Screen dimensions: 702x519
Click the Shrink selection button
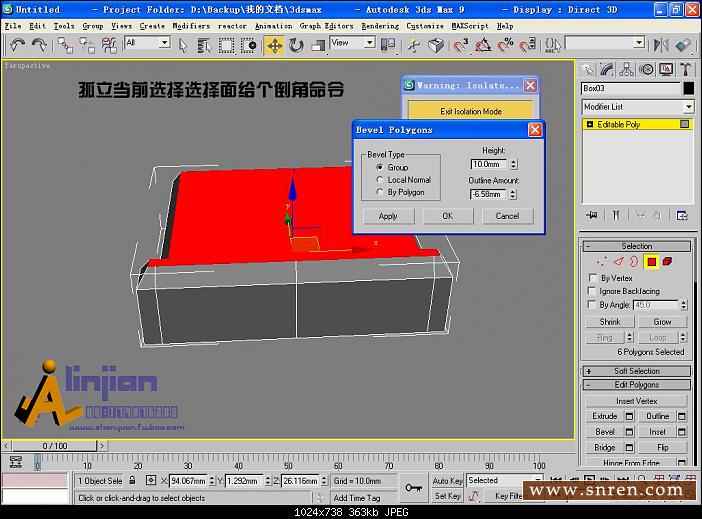click(610, 322)
